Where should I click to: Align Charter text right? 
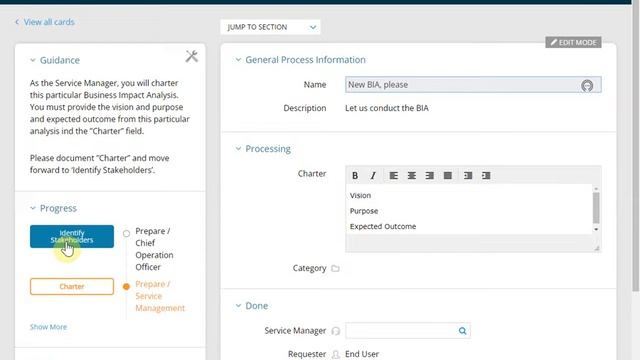(x=429, y=176)
